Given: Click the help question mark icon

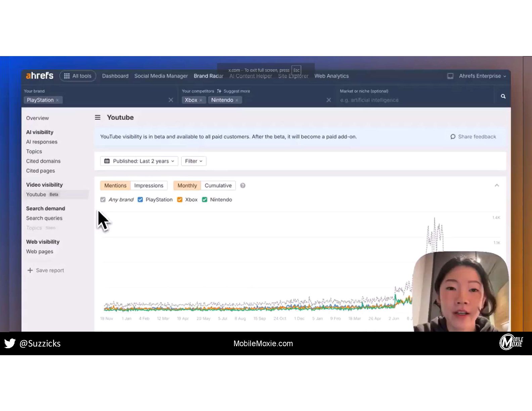Looking at the screenshot, I should pos(243,186).
